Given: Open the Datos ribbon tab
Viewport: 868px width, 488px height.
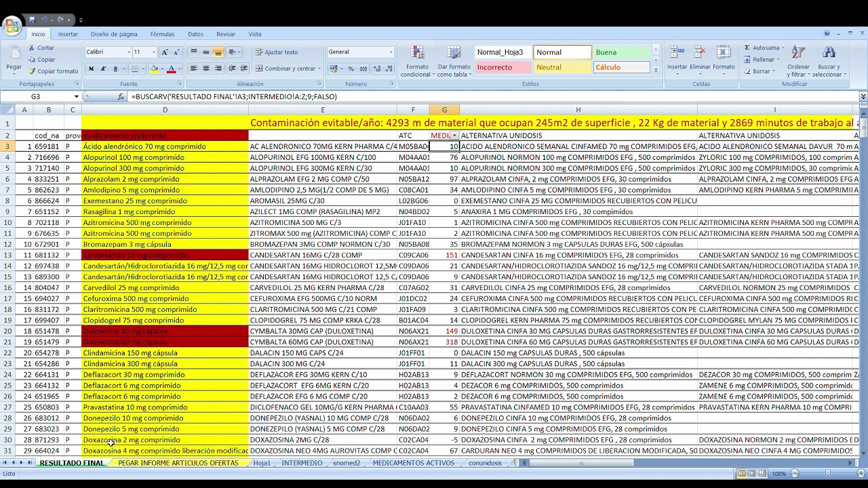Looking at the screenshot, I should tap(195, 34).
